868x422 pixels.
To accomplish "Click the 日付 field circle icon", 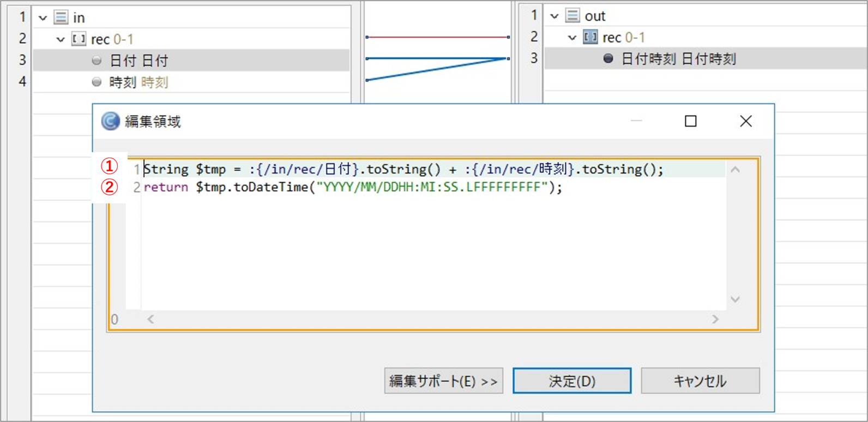I will [97, 61].
